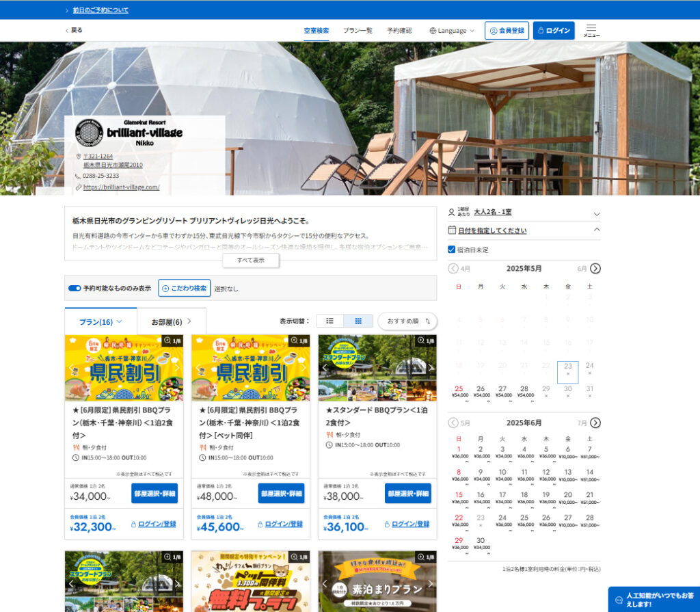Open address 栃木県日光市瀬尾2010 link

(x=113, y=165)
